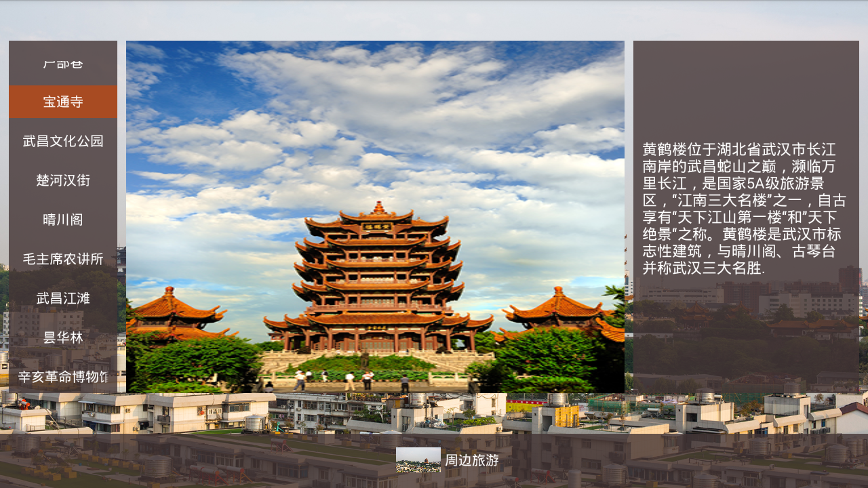Viewport: 868px width, 488px height.
Task: Select the 晴川阁 attraction
Action: tap(63, 220)
